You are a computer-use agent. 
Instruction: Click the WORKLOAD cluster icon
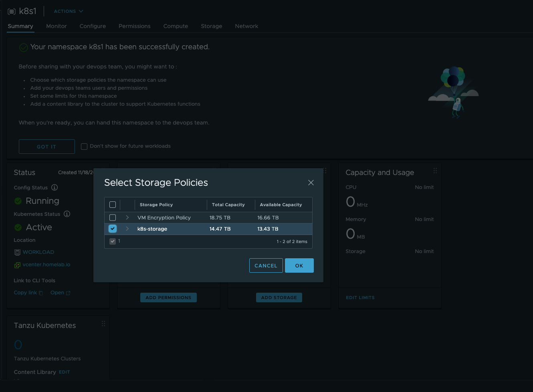pyautogui.click(x=17, y=252)
